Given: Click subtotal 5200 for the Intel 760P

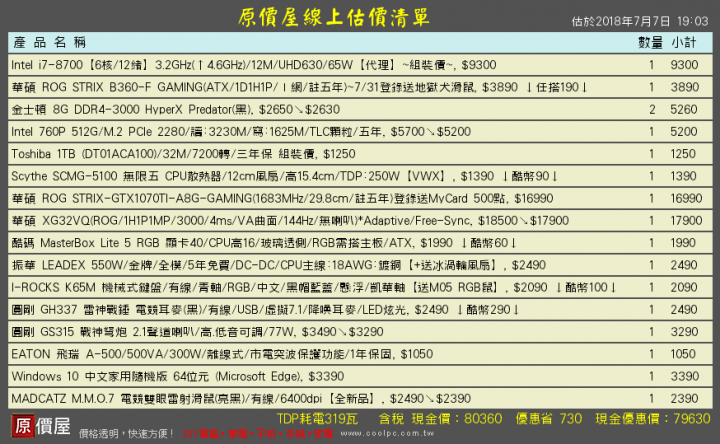Looking at the screenshot, I should click(x=684, y=132).
